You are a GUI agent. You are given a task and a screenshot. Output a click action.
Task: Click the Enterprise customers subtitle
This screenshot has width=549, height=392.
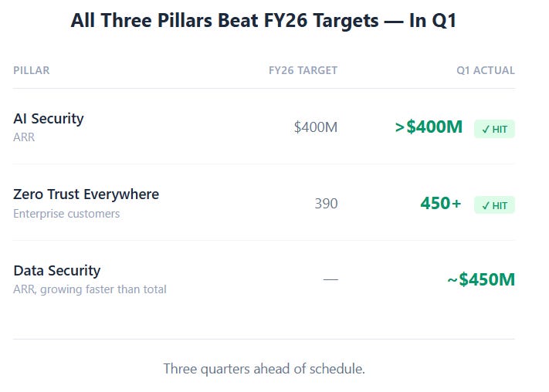66,214
